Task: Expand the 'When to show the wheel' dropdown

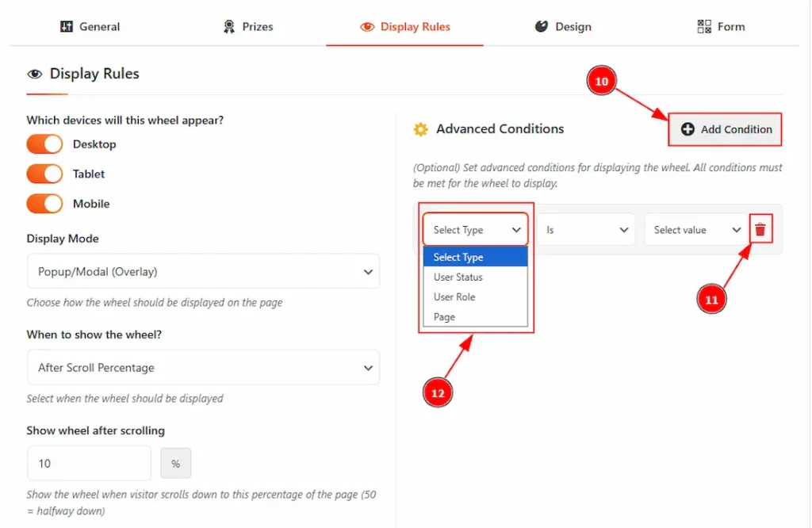Action: click(203, 368)
